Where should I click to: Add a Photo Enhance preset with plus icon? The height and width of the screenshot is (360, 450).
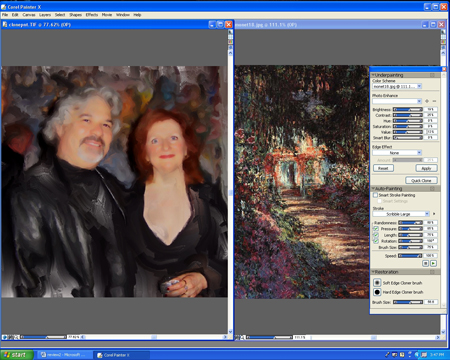tap(427, 101)
